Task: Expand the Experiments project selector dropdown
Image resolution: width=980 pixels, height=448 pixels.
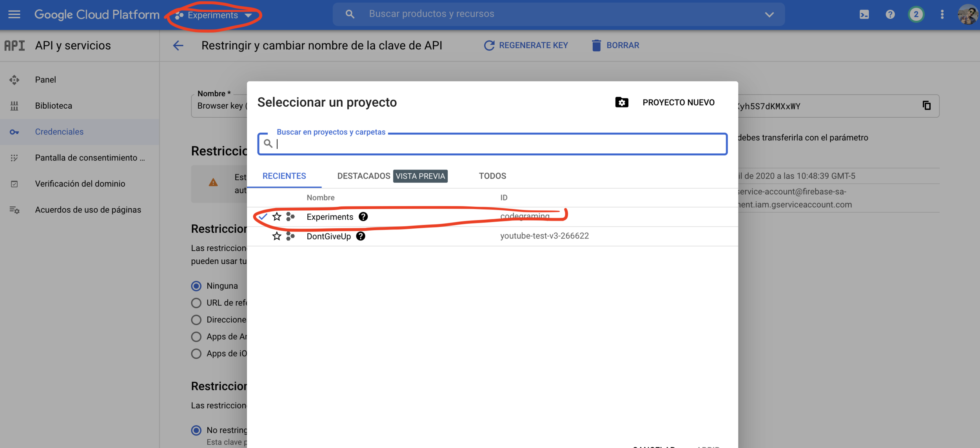Action: coord(214,15)
